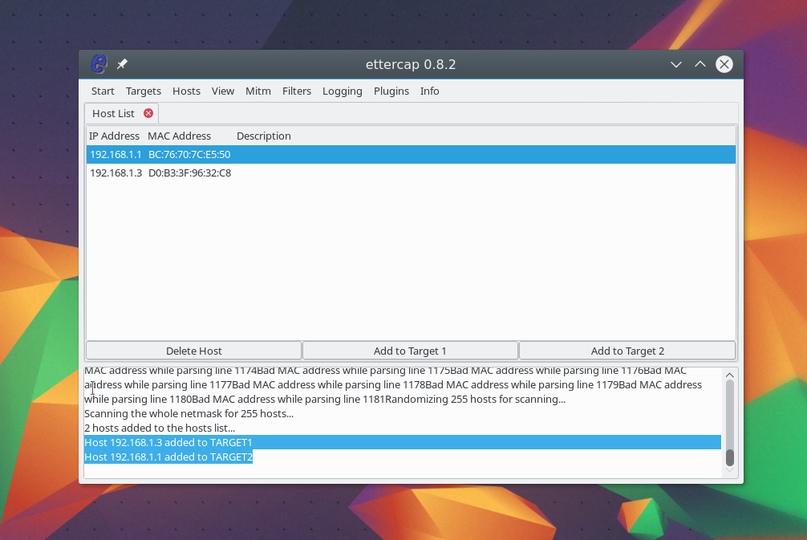The image size is (807, 540).
Task: Switch to the Host List tab
Action: click(x=113, y=114)
